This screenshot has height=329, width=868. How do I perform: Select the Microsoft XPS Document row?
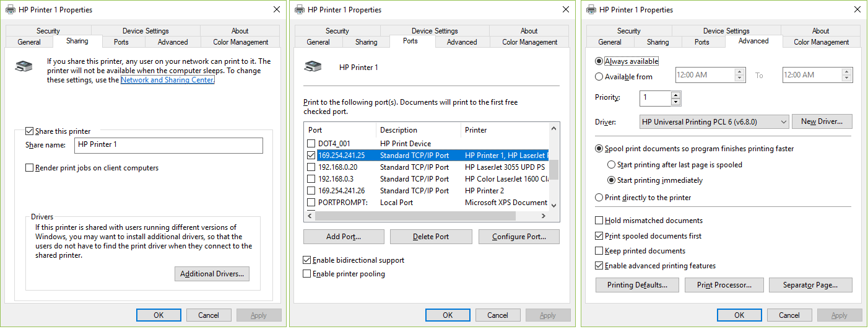pyautogui.click(x=427, y=202)
